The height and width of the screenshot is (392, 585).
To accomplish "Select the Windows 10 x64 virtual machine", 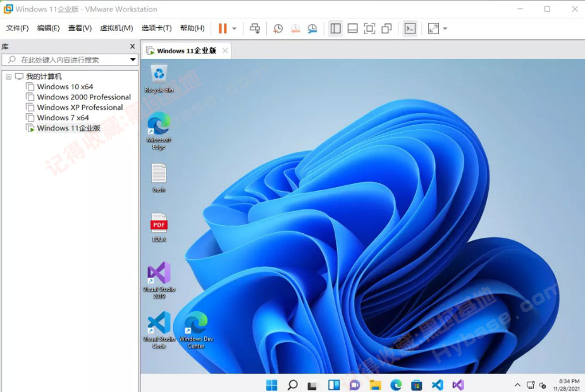I will coord(65,87).
